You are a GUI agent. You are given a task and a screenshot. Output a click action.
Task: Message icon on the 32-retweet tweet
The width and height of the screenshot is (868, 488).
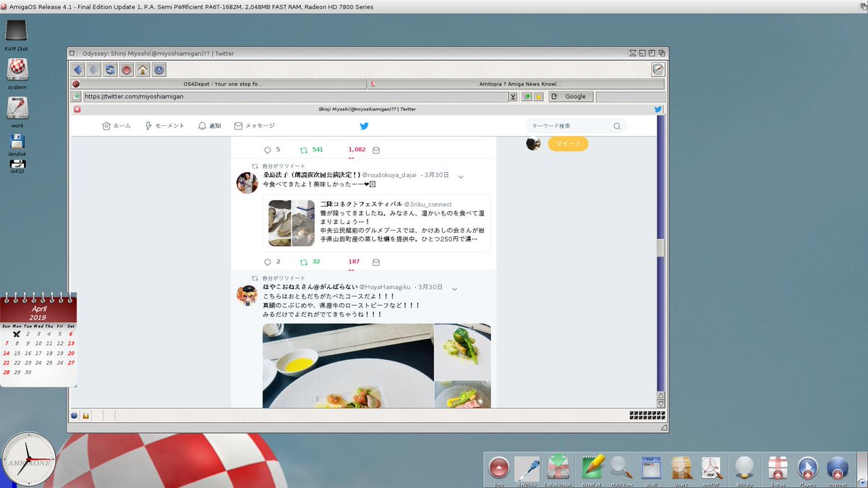375,262
